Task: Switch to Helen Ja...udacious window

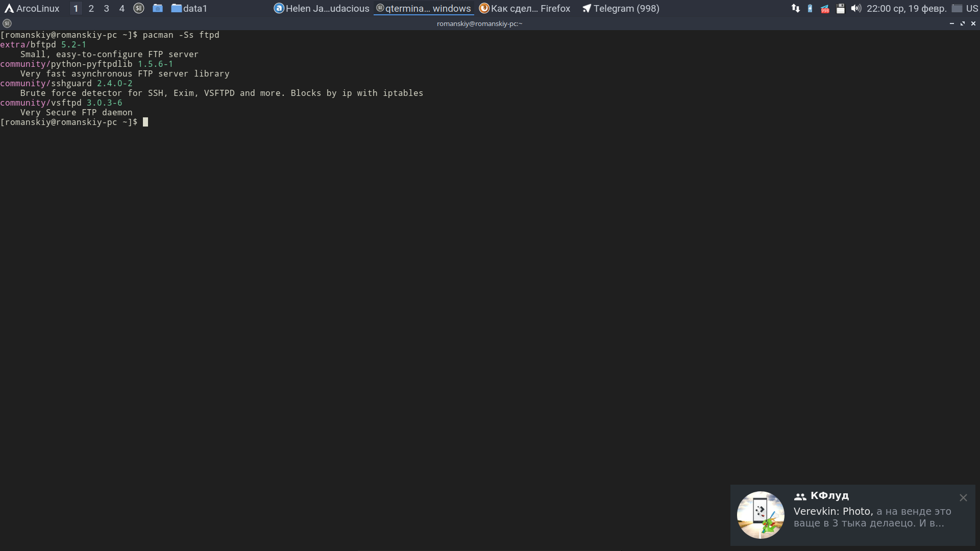Action: click(x=322, y=8)
